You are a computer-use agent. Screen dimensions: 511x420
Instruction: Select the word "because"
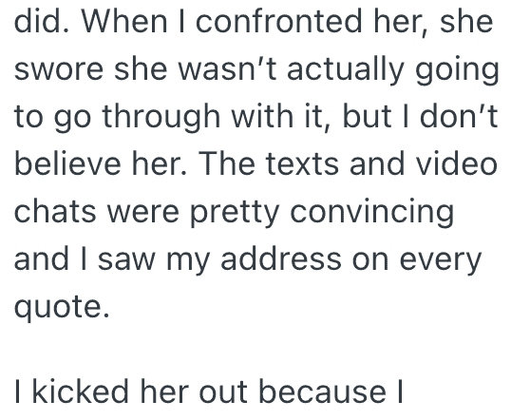coord(322,391)
